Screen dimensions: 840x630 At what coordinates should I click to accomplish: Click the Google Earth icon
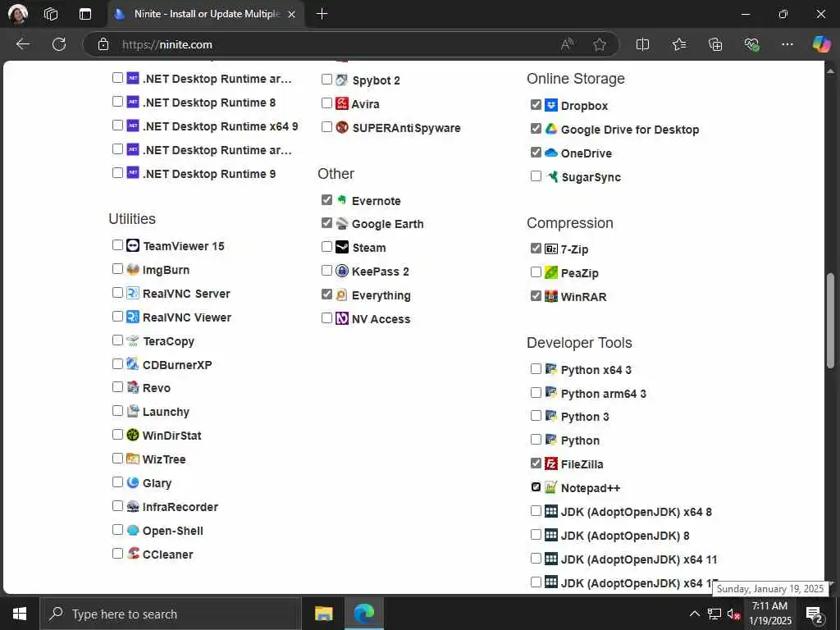(x=342, y=223)
